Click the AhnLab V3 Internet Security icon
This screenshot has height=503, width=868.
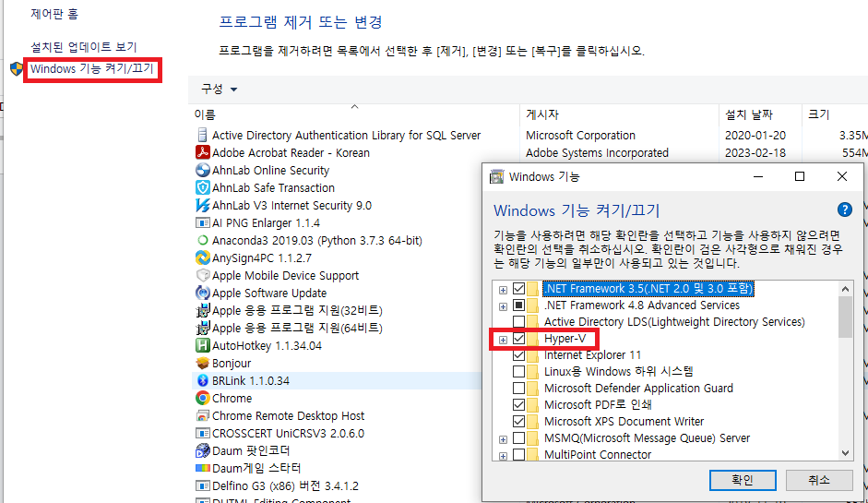tap(203, 205)
